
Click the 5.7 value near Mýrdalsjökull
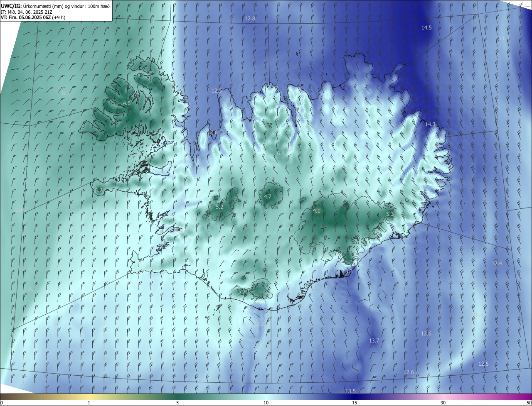tap(241, 292)
